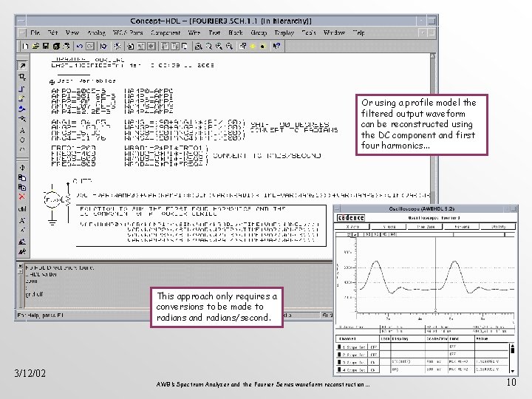Click the Save diskette toolbar icon
532x399 pixels.
coord(46,46)
